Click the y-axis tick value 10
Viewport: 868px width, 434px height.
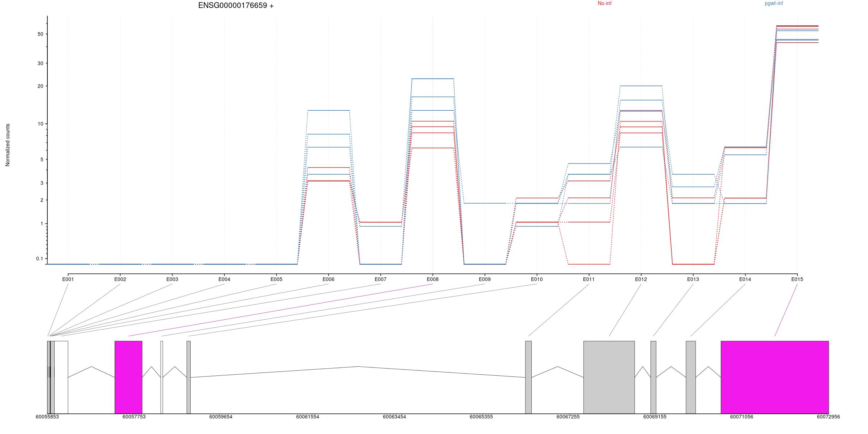pos(40,124)
